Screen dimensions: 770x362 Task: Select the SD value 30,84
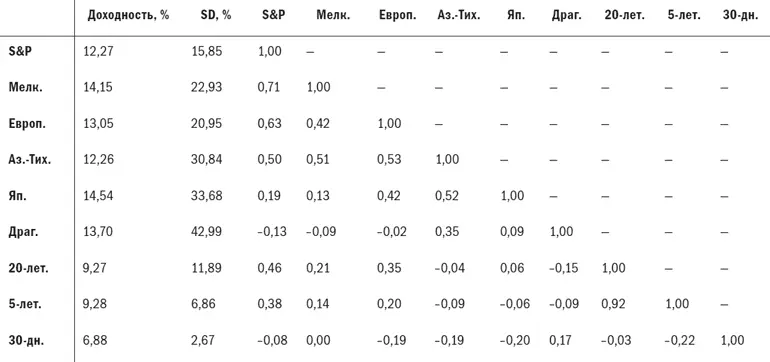[x=206, y=160]
